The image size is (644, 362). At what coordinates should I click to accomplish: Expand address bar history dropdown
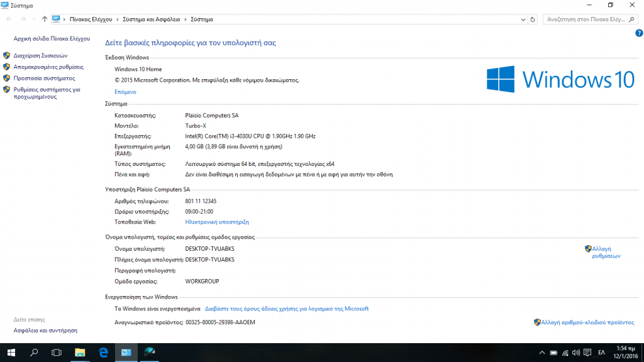click(523, 19)
